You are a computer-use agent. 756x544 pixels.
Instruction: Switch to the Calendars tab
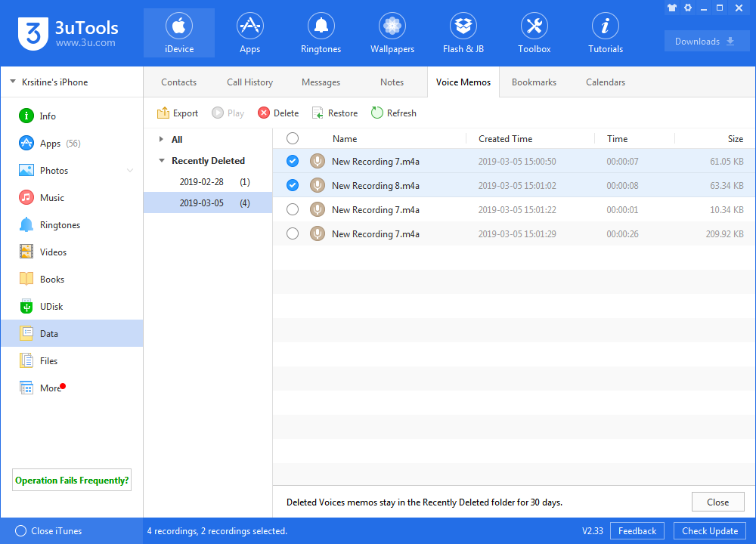point(606,82)
